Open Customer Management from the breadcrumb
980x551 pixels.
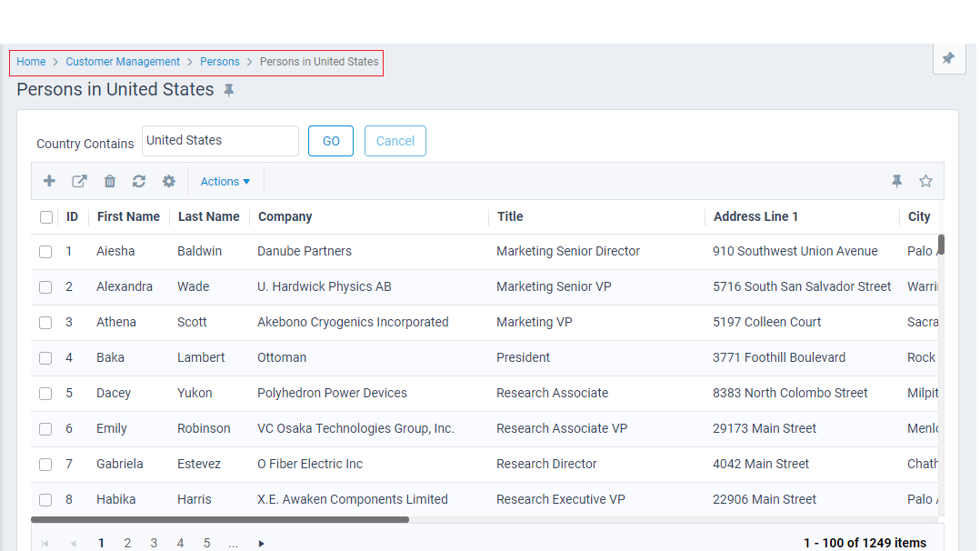coord(123,62)
